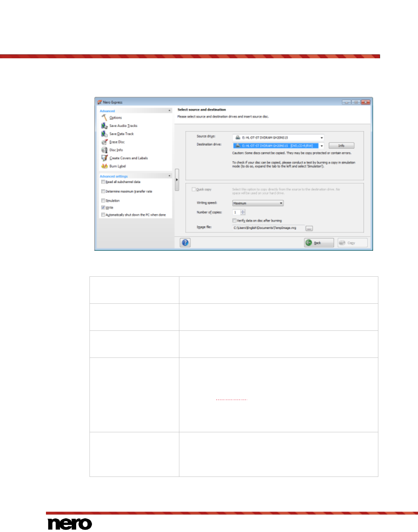Open Options from Advanced list

click(x=115, y=118)
